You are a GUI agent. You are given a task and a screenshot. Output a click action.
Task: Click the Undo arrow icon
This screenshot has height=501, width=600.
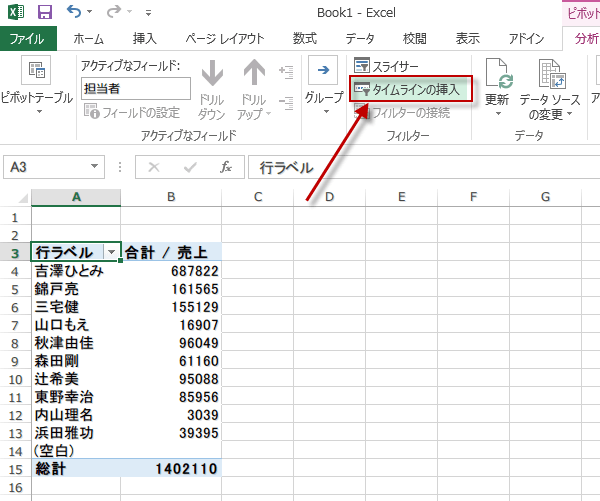75,13
